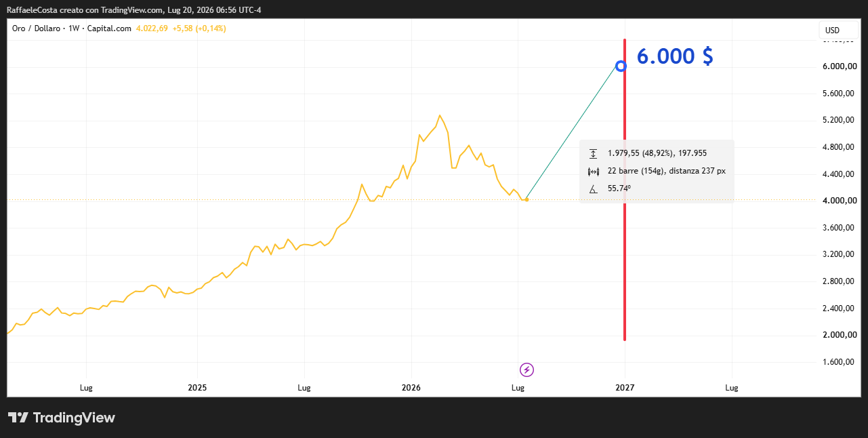Image resolution: width=868 pixels, height=438 pixels.
Task: Select the red vertical line at 2027
Action: point(625,203)
